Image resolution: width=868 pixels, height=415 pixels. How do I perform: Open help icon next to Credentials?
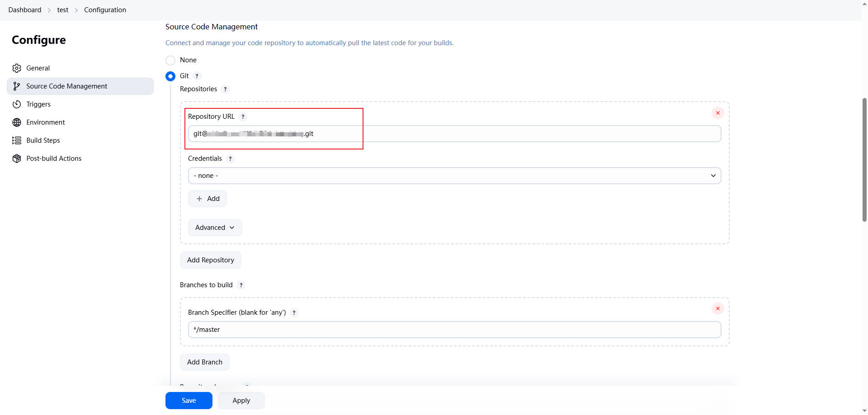230,159
